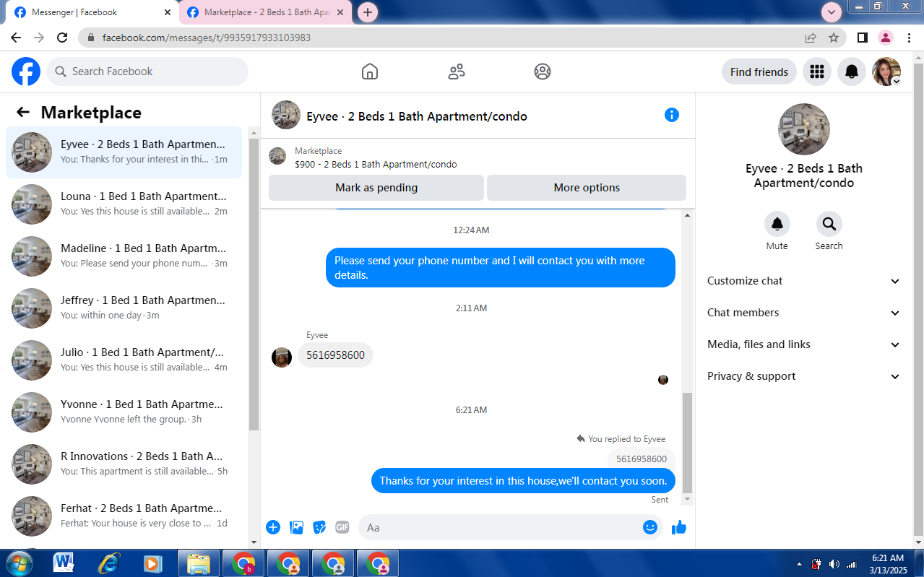This screenshot has width=924, height=577.
Task: Open more actions plus icon
Action: click(273, 527)
